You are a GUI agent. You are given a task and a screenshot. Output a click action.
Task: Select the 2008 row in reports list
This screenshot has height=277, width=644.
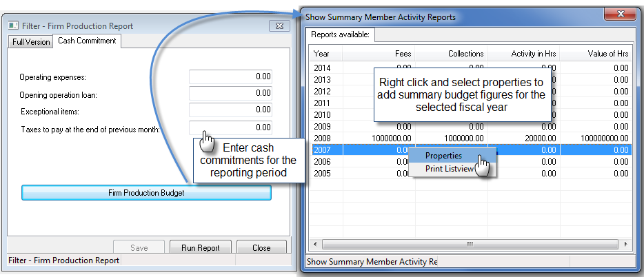pos(470,138)
